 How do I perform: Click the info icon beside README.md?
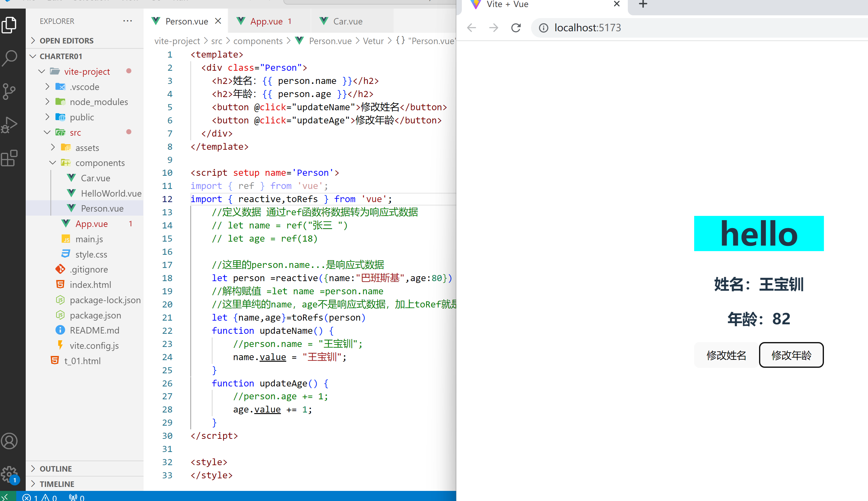pyautogui.click(x=60, y=330)
